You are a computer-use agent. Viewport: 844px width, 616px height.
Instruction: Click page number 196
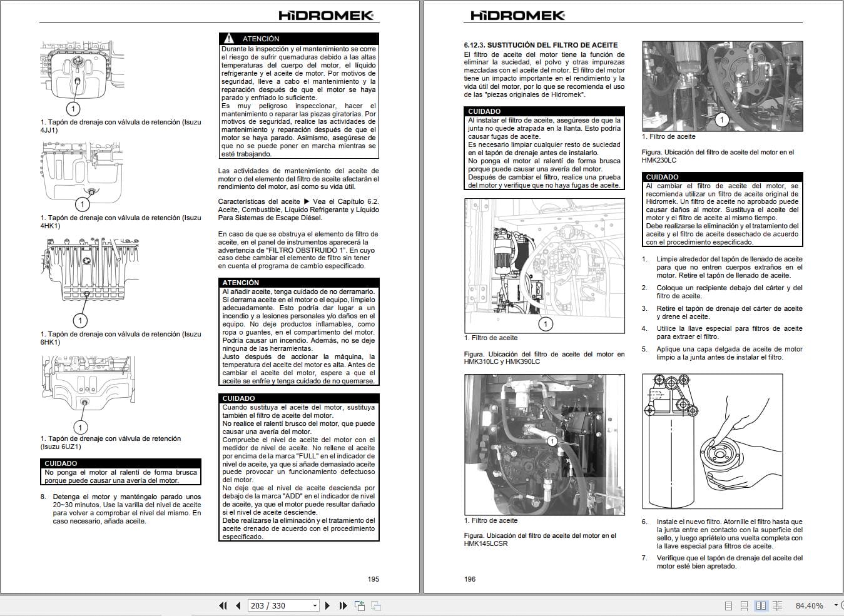pos(470,579)
